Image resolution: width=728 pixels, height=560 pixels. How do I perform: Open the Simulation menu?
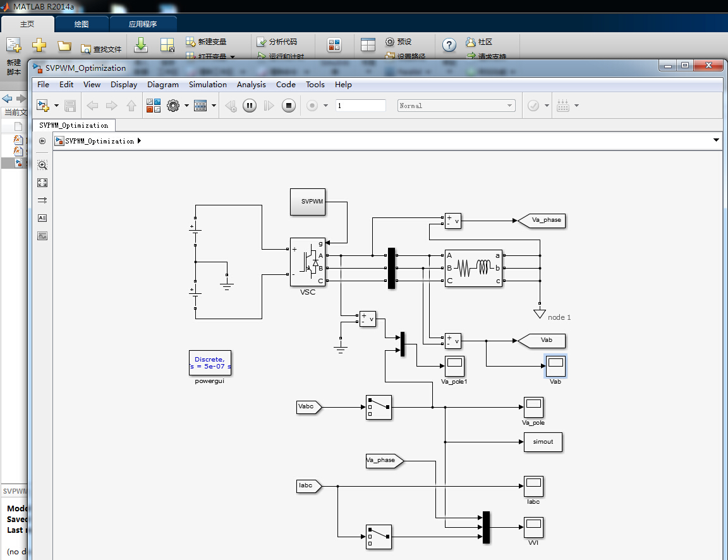point(208,85)
